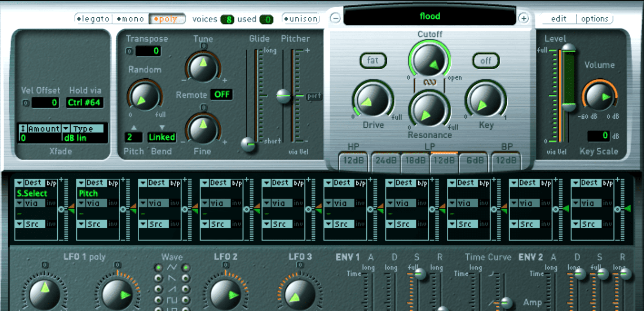Select sawtooth-down wave radio in left column
Screen dimensions: 644x311
coord(158,278)
